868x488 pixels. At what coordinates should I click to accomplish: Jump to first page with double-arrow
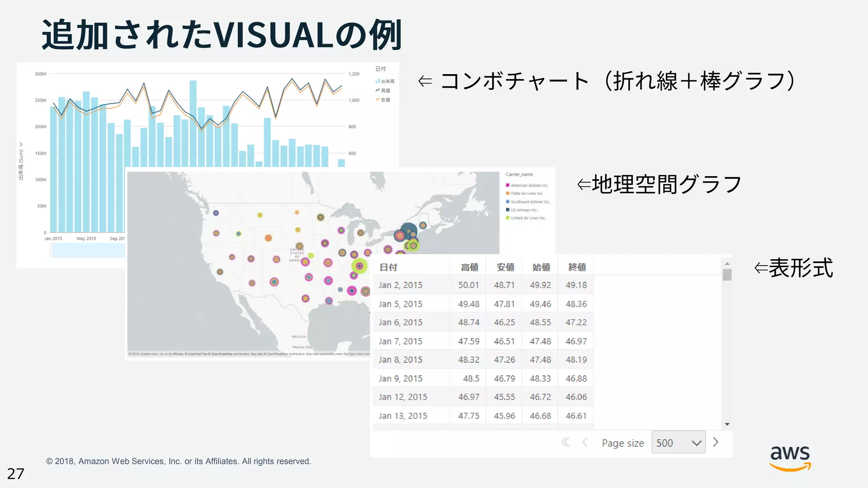[565, 442]
